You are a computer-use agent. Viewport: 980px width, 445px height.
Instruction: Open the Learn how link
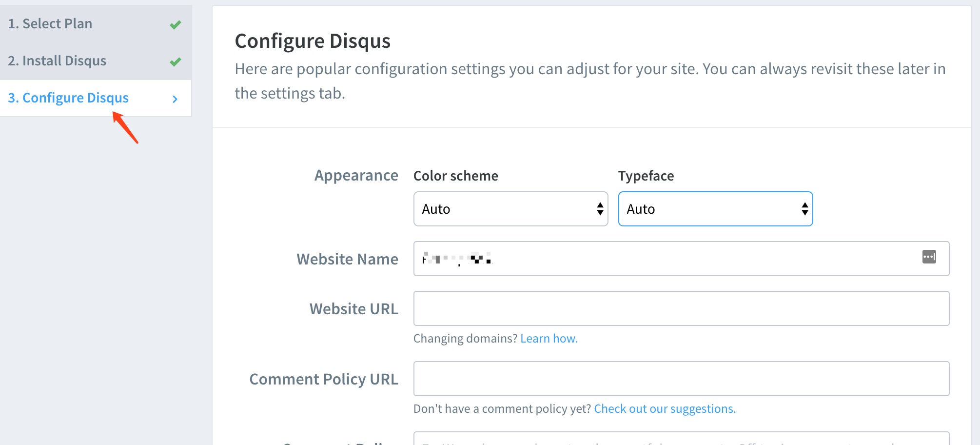click(x=549, y=339)
